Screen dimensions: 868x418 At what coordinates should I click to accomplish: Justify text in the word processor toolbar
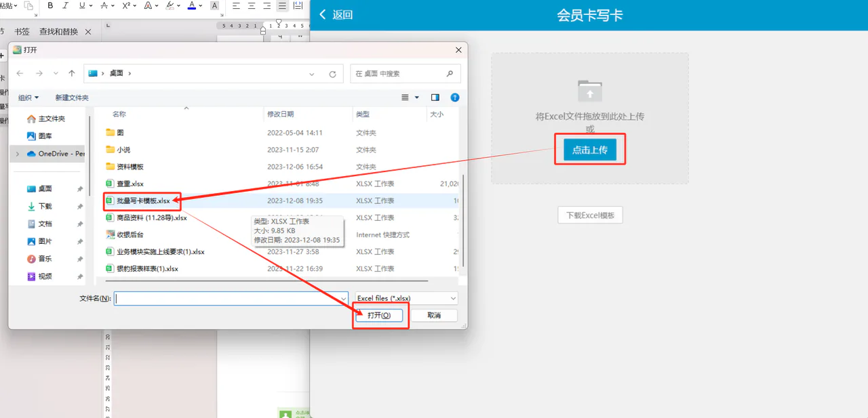click(282, 5)
